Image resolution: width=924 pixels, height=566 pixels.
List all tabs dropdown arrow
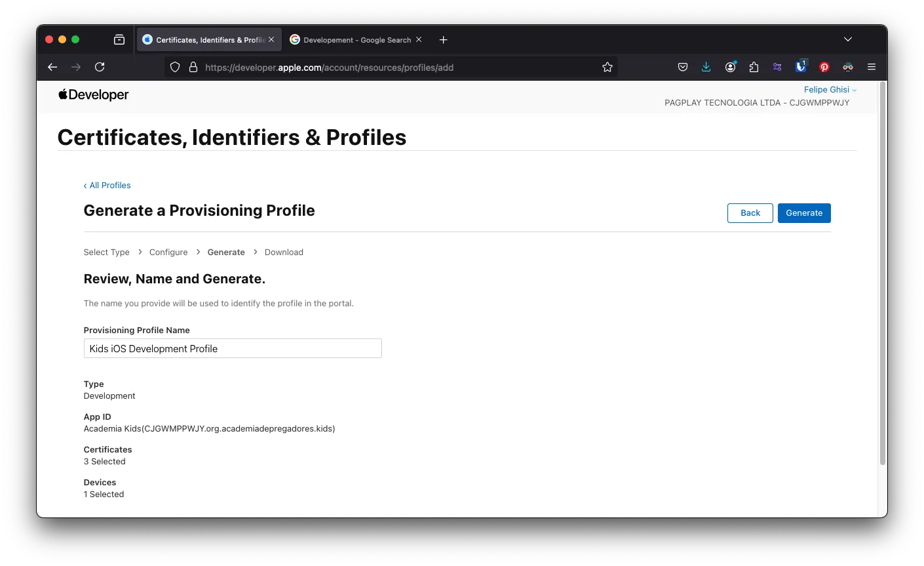[848, 39]
